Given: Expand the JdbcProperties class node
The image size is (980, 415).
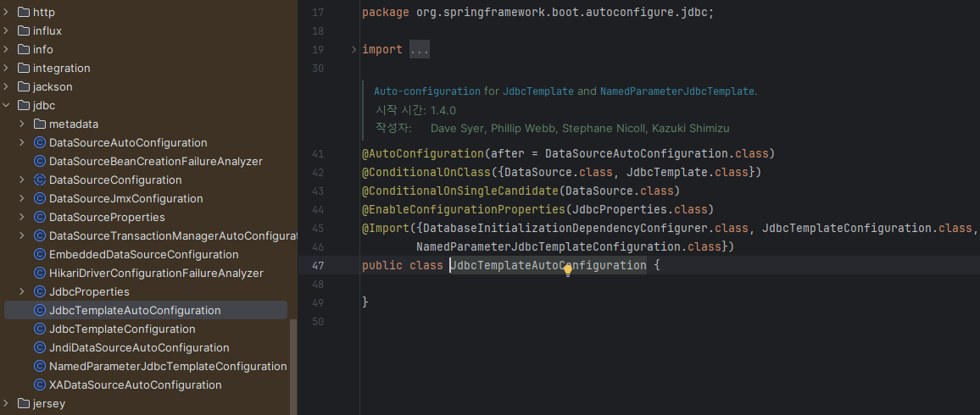Looking at the screenshot, I should coord(23,291).
